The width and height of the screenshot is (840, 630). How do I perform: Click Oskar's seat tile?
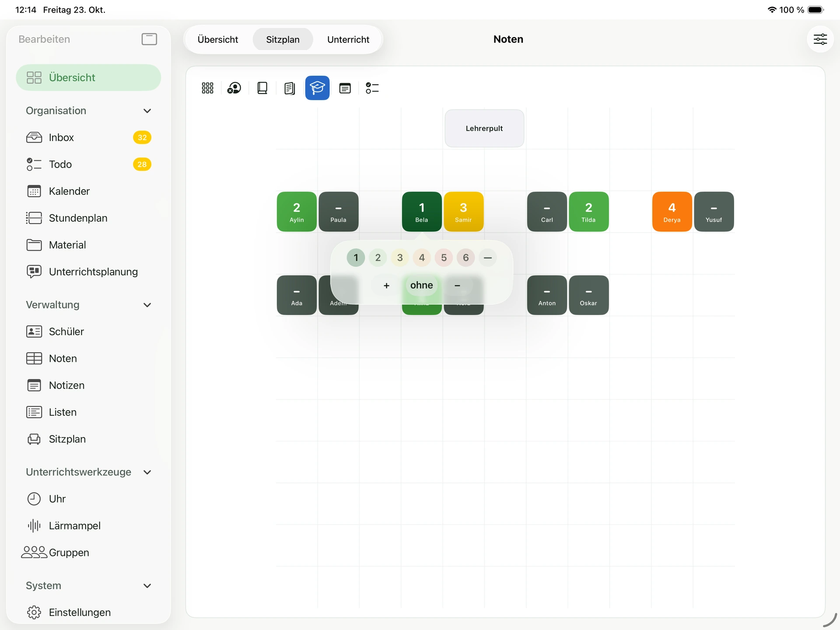(x=588, y=295)
